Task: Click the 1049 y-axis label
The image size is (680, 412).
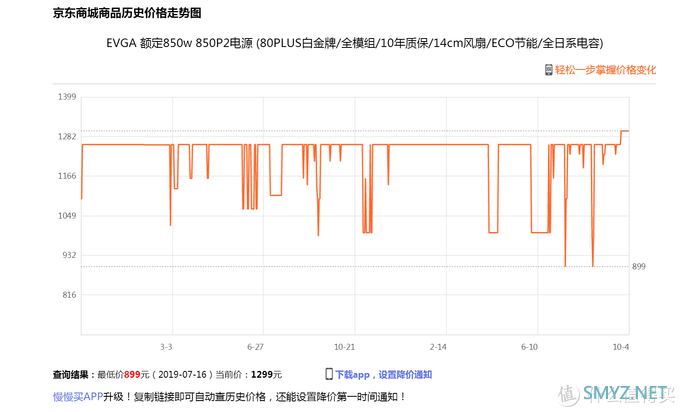Action: tap(67, 216)
